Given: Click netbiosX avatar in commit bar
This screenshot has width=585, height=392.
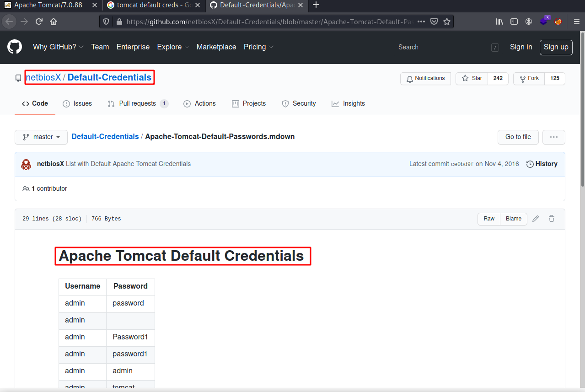Looking at the screenshot, I should pos(27,164).
